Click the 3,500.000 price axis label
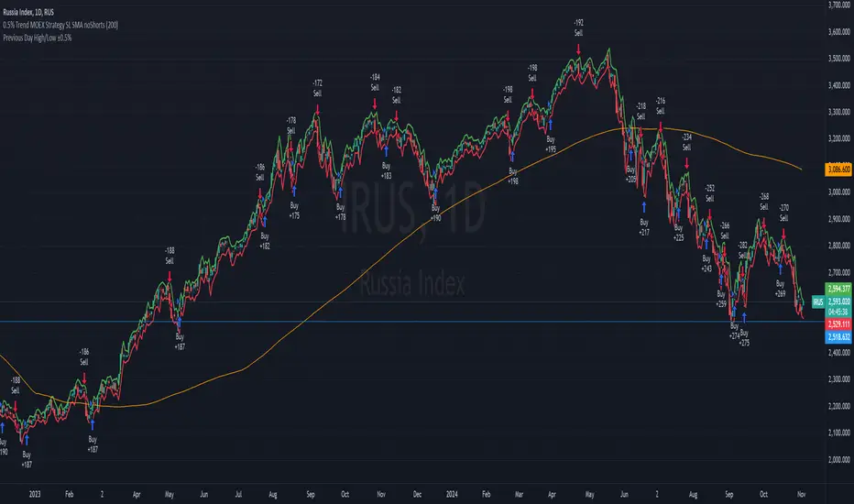854x504 pixels. (839, 59)
